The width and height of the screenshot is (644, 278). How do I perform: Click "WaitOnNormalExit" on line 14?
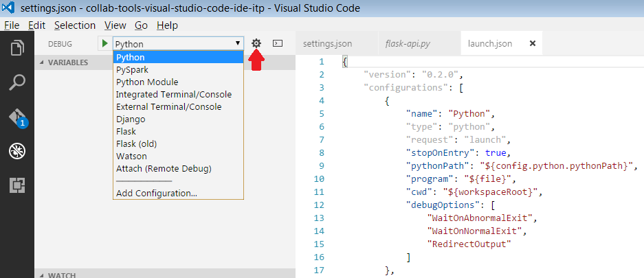474,231
